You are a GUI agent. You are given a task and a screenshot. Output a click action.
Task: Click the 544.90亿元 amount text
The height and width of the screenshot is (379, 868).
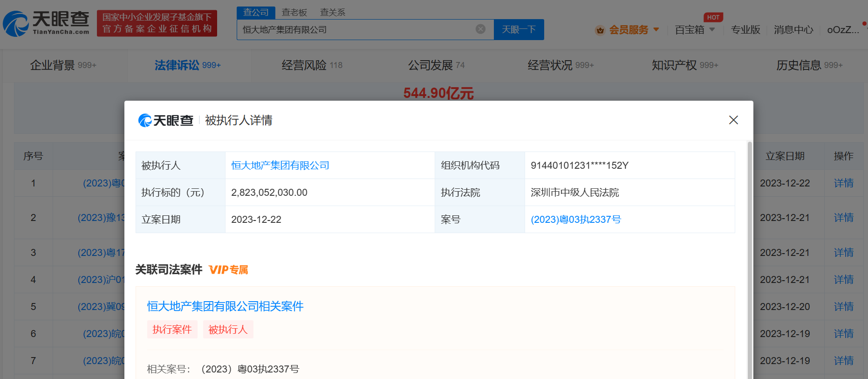tap(438, 93)
